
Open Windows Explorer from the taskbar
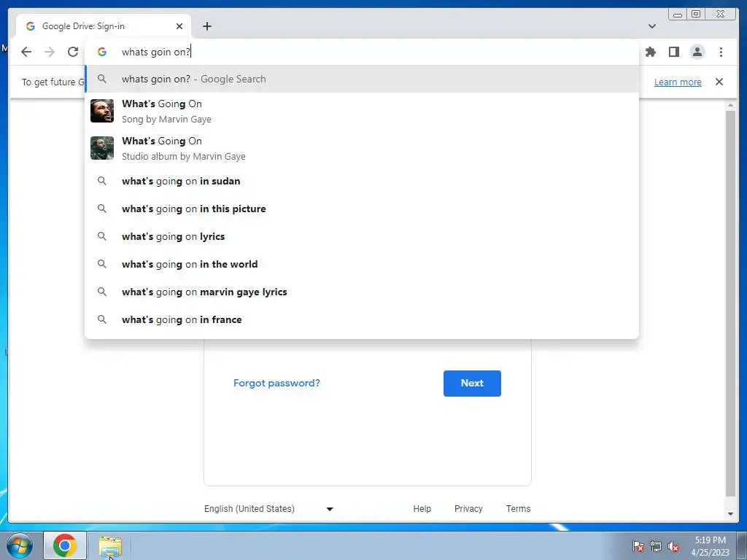pos(110,545)
